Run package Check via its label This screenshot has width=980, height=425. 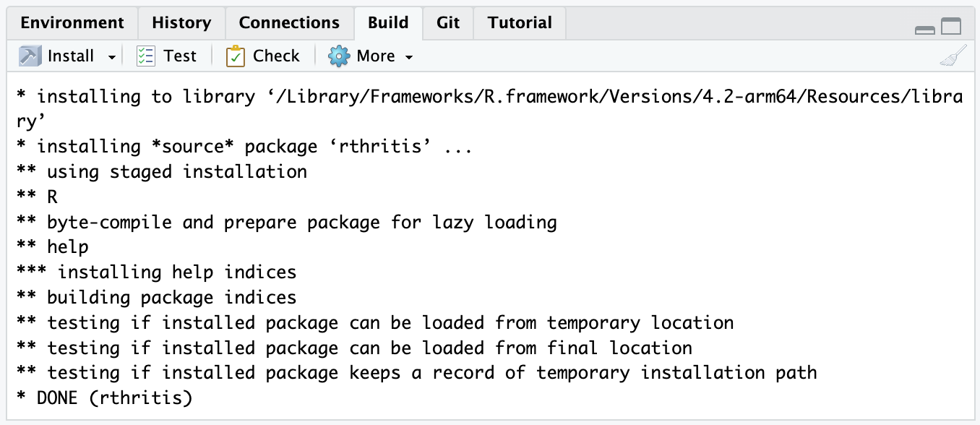tap(276, 56)
